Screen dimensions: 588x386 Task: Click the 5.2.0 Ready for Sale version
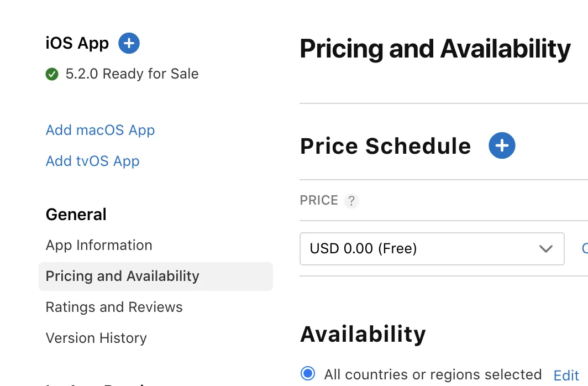132,74
